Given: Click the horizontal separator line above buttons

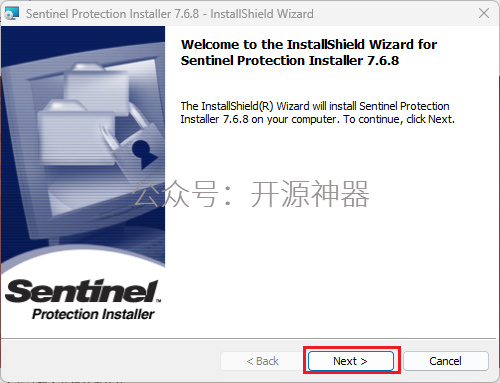Looking at the screenshot, I should tap(250, 339).
